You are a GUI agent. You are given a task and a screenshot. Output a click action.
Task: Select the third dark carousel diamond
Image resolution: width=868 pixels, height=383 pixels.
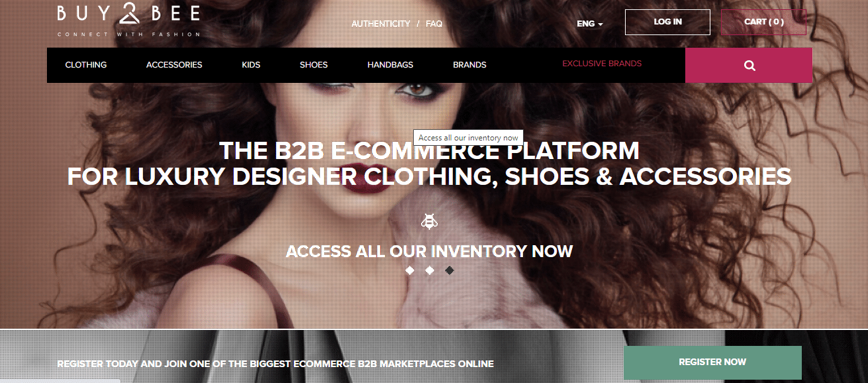[x=450, y=270]
